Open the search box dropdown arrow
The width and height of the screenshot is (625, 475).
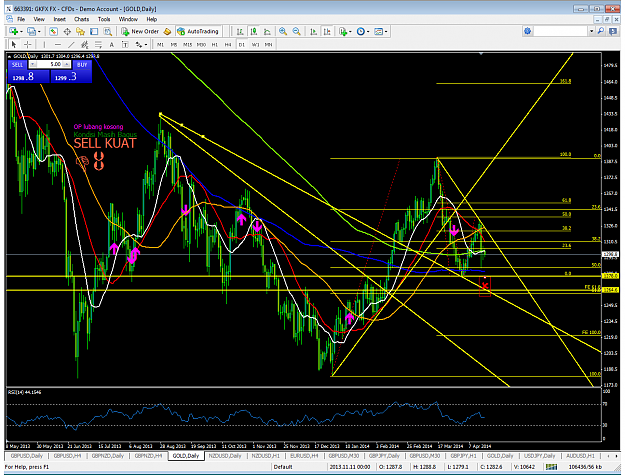tap(592, 31)
